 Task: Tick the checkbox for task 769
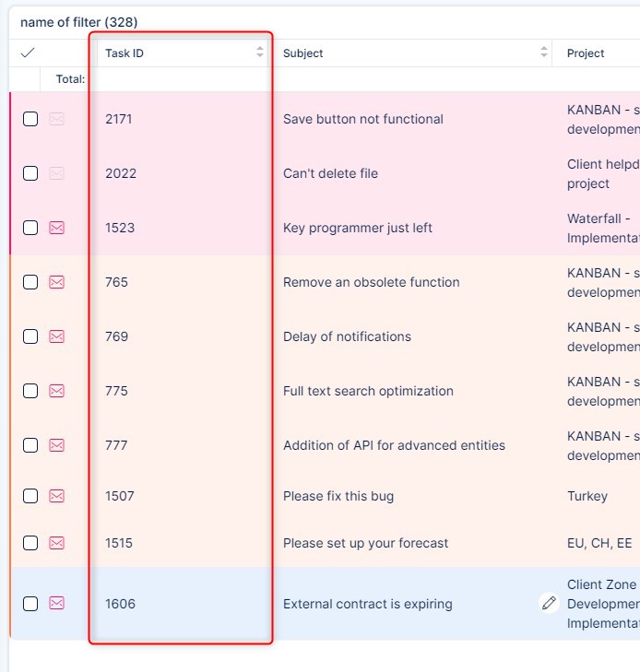point(30,336)
